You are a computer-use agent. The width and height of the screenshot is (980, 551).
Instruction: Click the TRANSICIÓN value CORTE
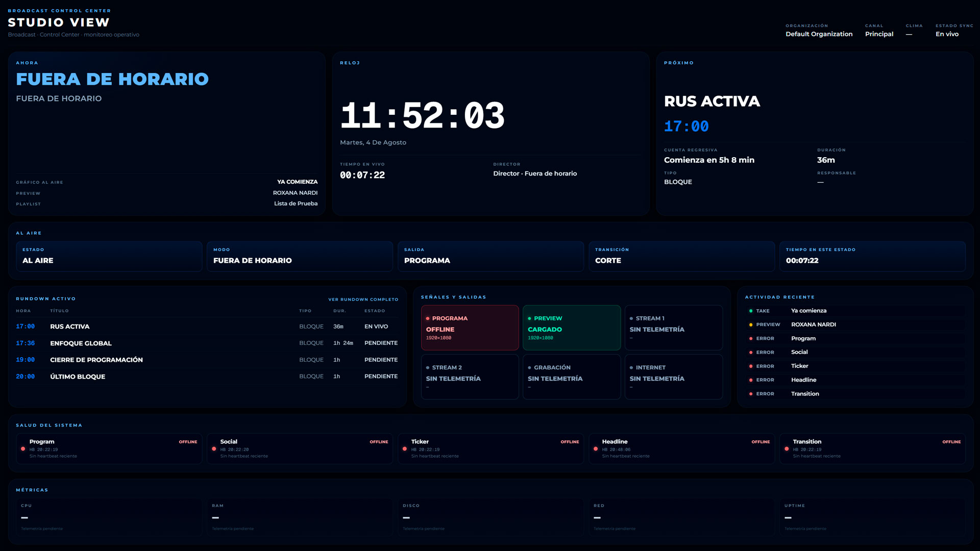pyautogui.click(x=608, y=261)
